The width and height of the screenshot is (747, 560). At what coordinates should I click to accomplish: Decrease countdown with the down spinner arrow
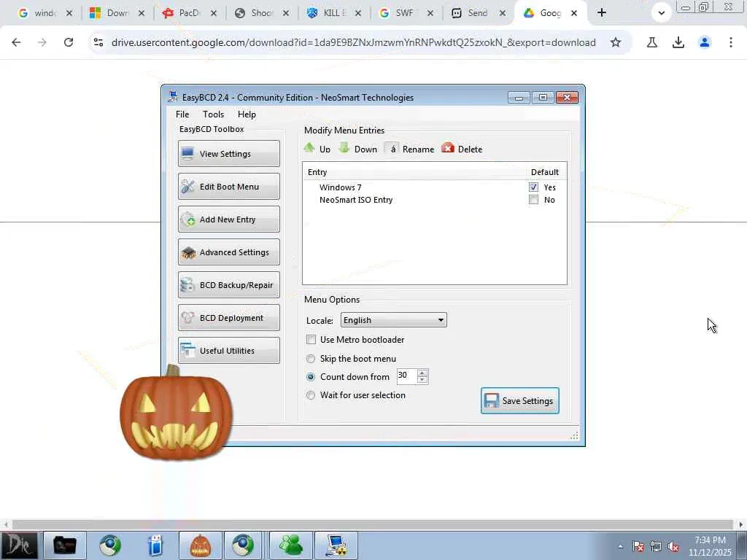pos(422,379)
